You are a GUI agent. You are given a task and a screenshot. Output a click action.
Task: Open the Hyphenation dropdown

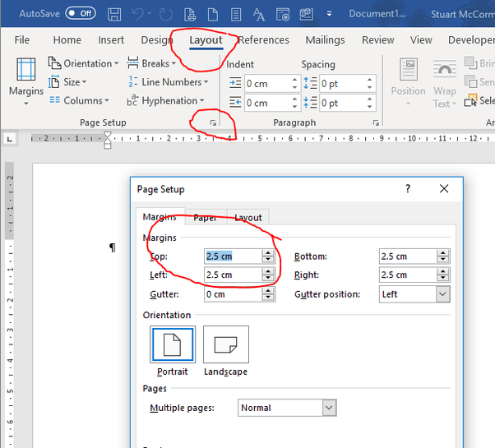point(165,100)
